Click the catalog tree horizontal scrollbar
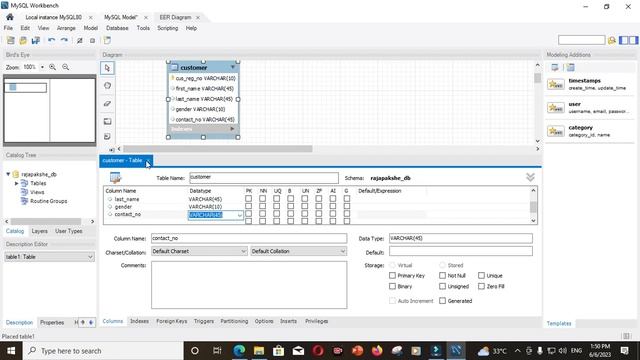Image resolution: width=640 pixels, height=360 pixels. pyautogui.click(x=46, y=221)
